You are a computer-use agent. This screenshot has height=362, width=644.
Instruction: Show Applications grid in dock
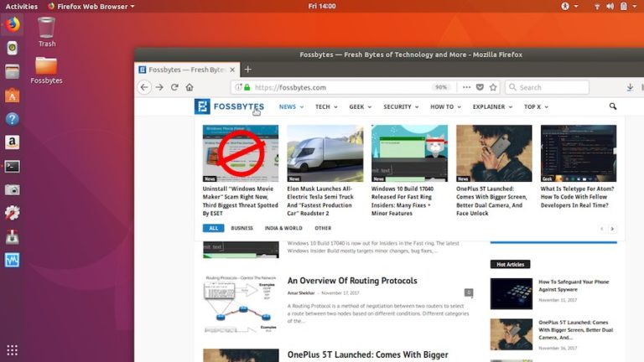click(13, 350)
